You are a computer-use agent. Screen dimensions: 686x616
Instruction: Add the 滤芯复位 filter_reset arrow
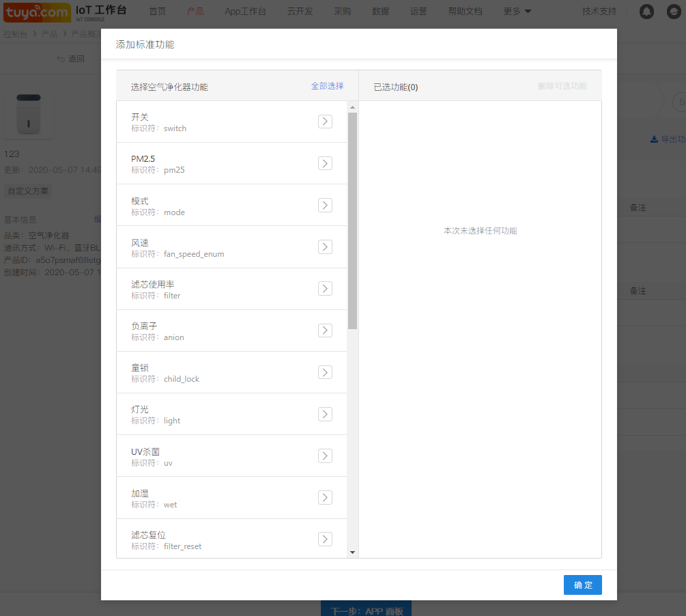click(x=325, y=539)
